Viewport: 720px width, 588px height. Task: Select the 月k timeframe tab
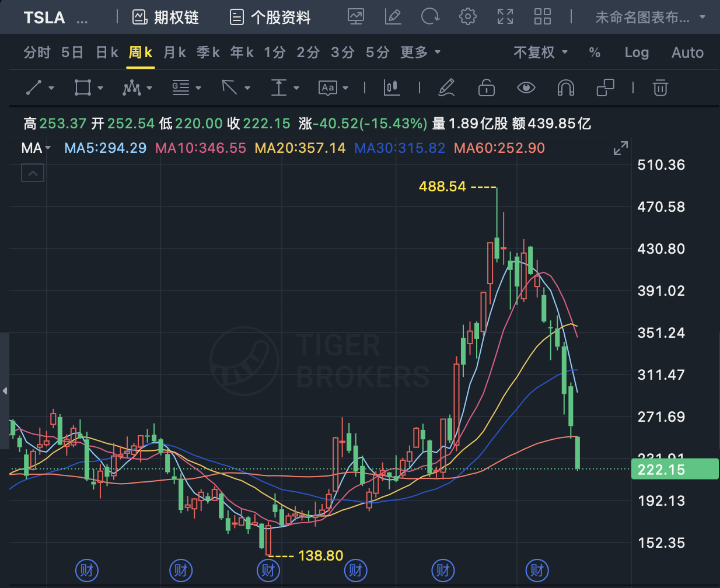(174, 52)
